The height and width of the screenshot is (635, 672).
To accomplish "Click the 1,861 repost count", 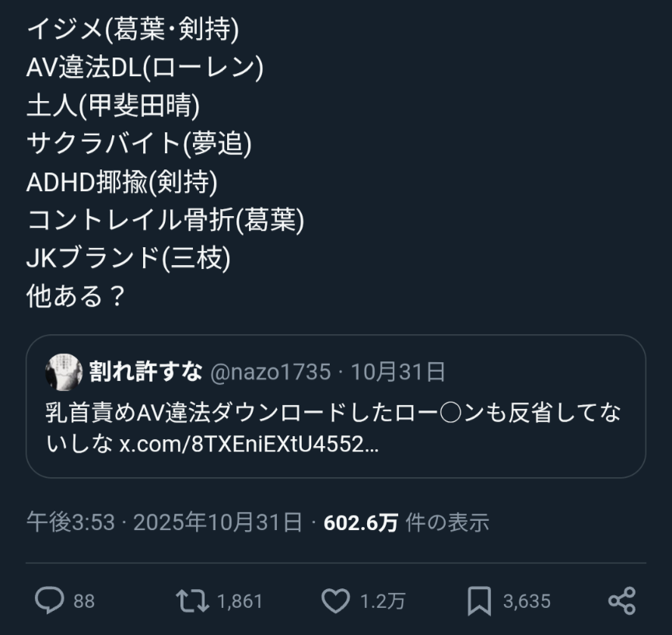I will pyautogui.click(x=240, y=602).
